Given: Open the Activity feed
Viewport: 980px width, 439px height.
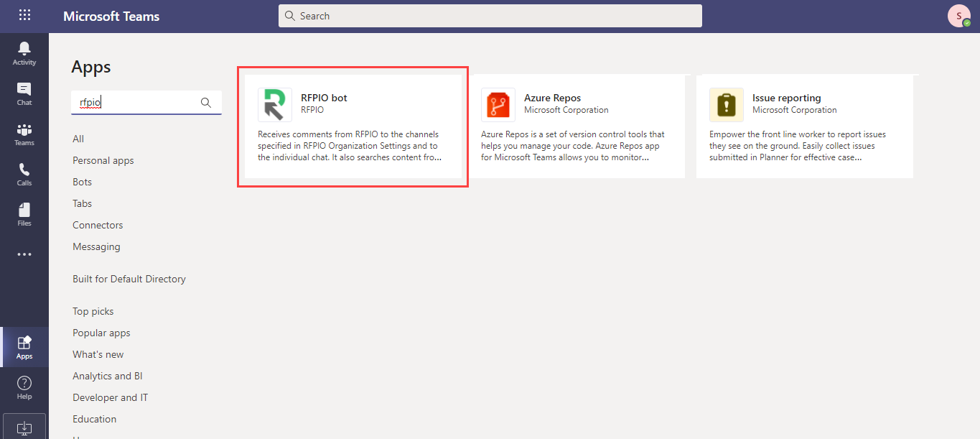Looking at the screenshot, I should click(x=24, y=53).
